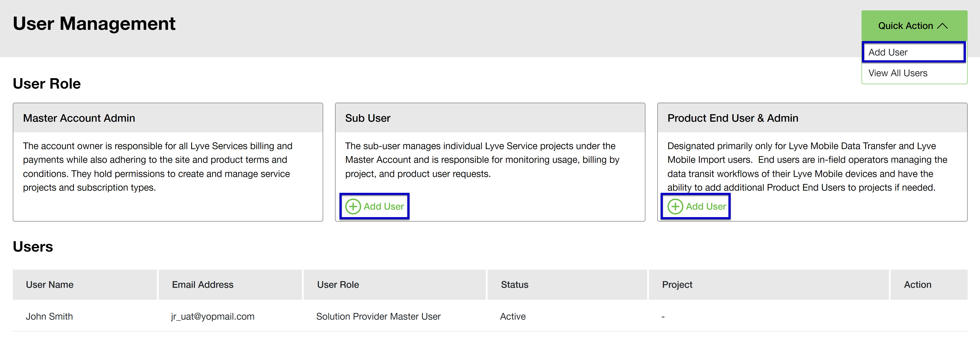Click the Action column header
Viewport: 980px width, 343px height.
pyautogui.click(x=917, y=284)
